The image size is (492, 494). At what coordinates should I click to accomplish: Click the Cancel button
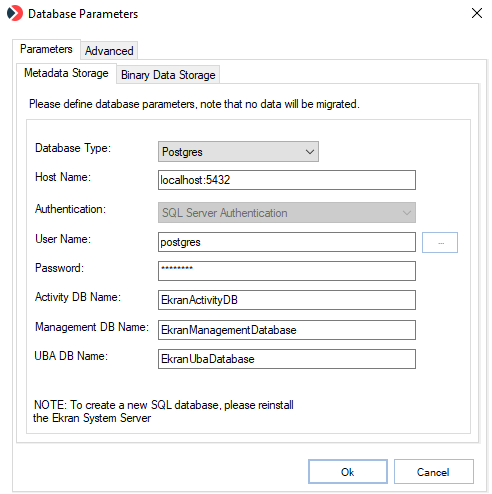(433, 472)
